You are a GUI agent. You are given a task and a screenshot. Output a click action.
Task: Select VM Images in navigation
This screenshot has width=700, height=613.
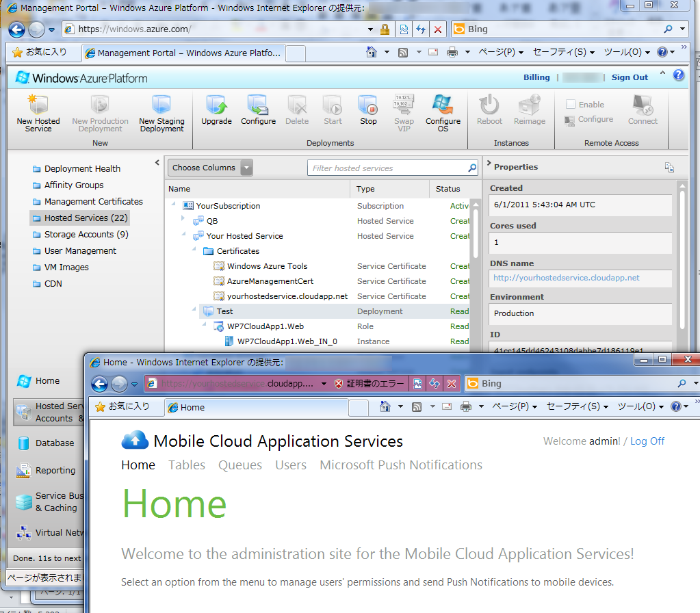point(61,267)
